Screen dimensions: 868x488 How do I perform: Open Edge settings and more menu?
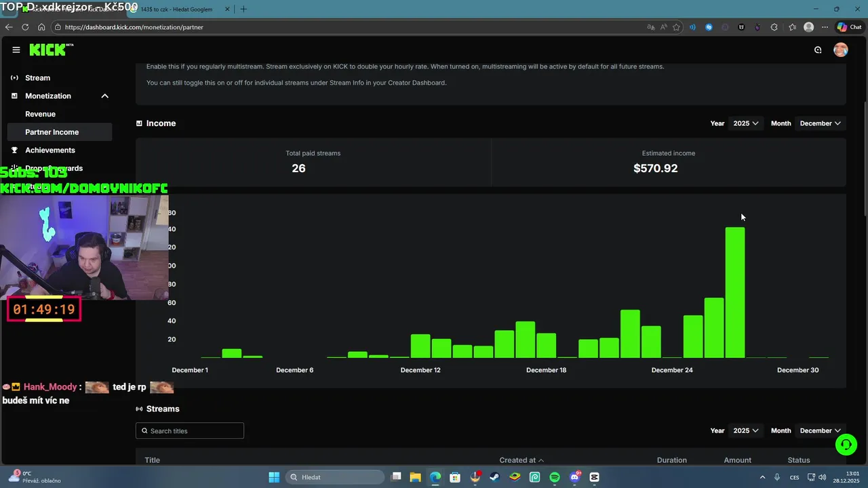point(825,27)
